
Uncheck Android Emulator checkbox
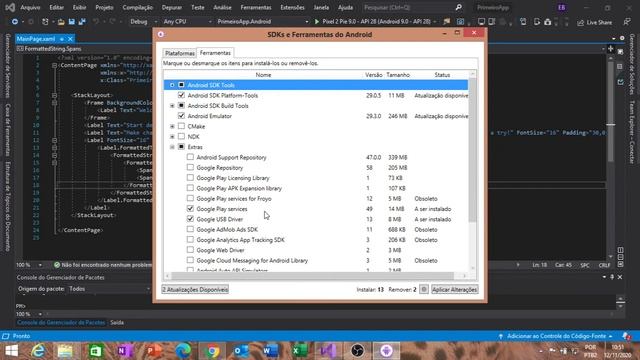click(x=181, y=116)
